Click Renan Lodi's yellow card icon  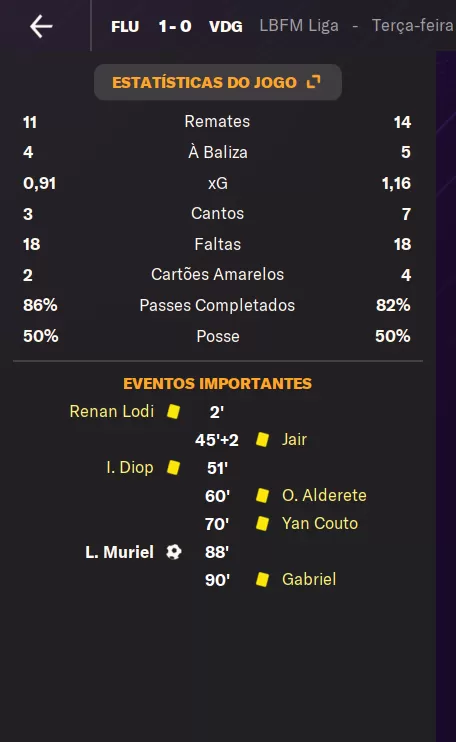click(x=174, y=412)
